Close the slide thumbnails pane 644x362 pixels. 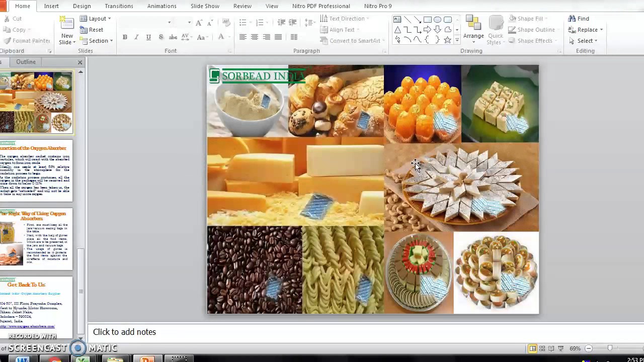(x=80, y=62)
